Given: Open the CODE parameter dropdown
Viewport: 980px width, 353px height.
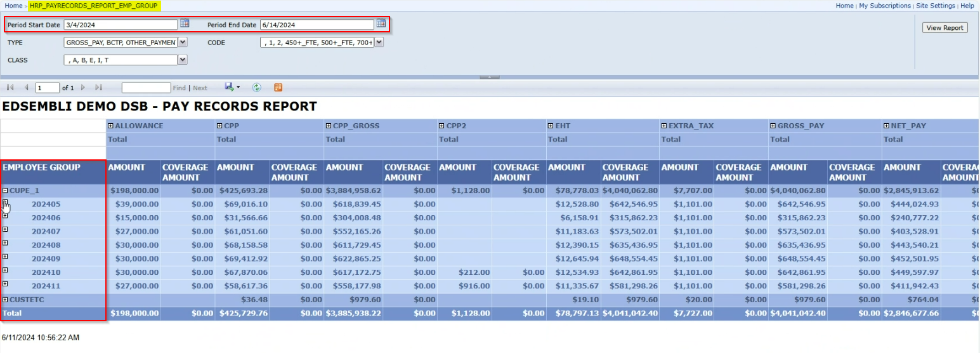Looking at the screenshot, I should 379,43.
